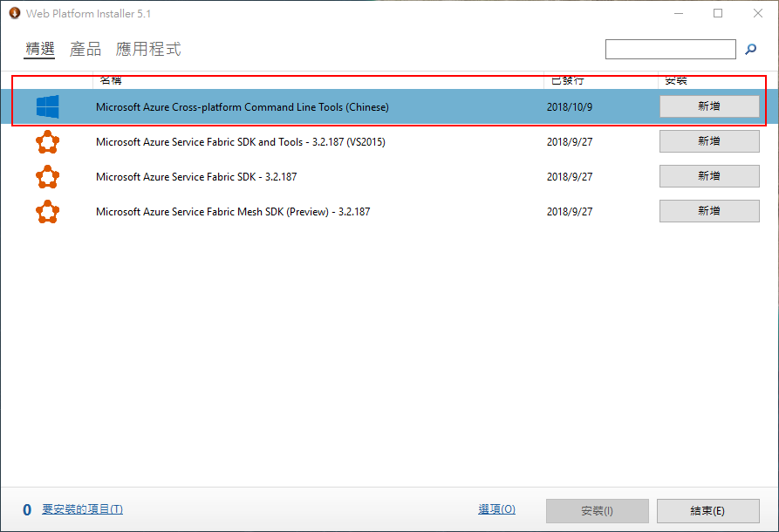This screenshot has height=532, width=779.
Task: Click 新增 for Service Fabric SDK and Tools (VS2015)
Action: [709, 141]
